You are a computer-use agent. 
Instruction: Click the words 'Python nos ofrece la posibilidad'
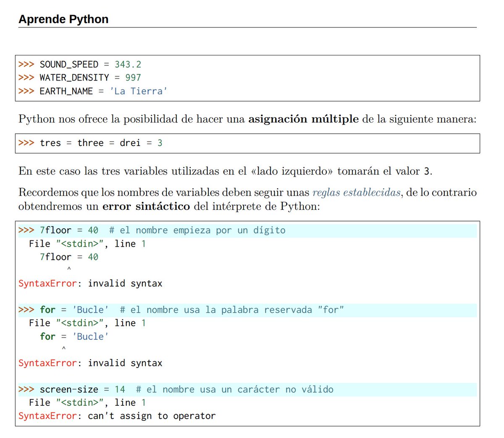[x=98, y=119]
